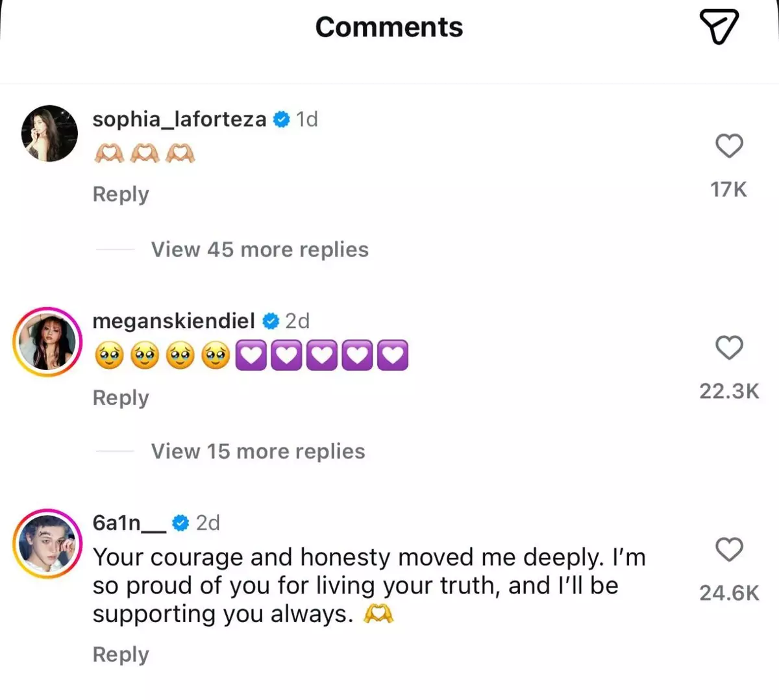779x700 pixels.
Task: Open meganskiendiel's story ring avatar
Action: tap(47, 342)
